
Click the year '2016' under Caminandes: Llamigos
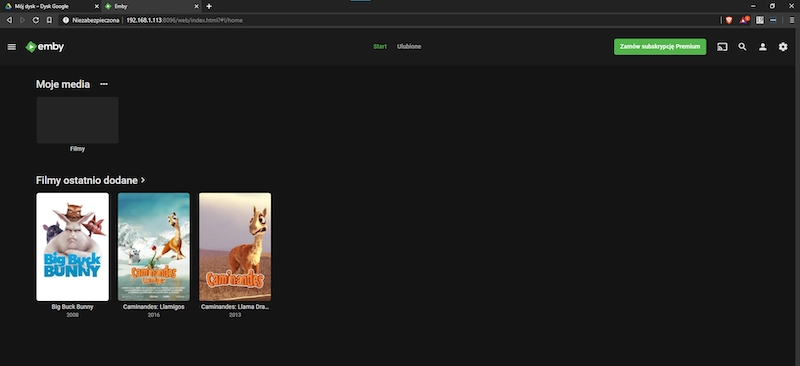[154, 315]
